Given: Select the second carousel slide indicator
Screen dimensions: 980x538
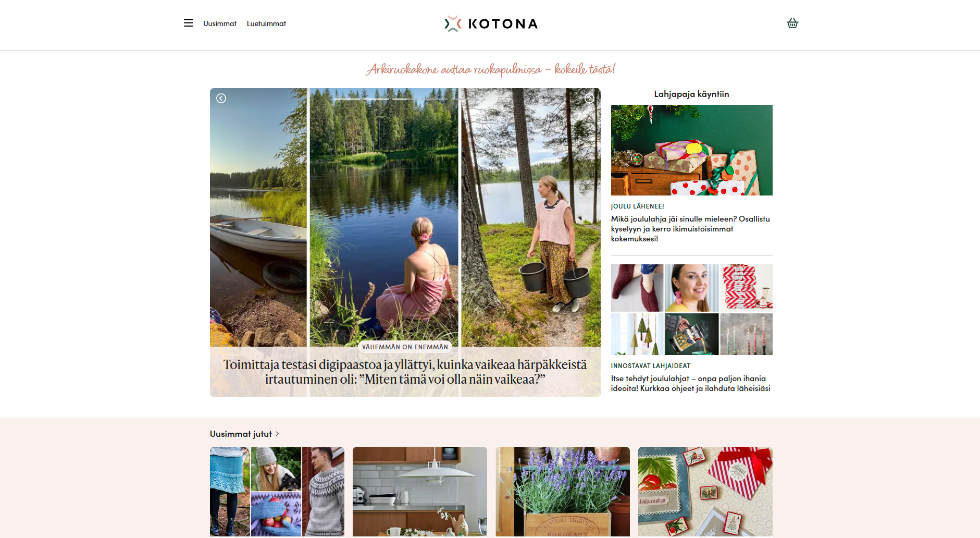Looking at the screenshot, I should coord(376,99).
